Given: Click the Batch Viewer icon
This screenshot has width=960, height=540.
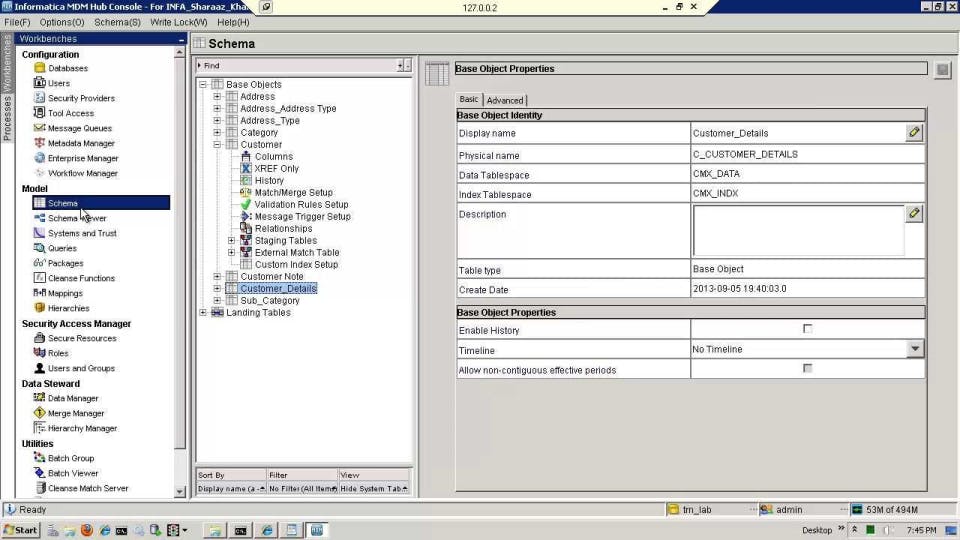Looking at the screenshot, I should [39, 473].
